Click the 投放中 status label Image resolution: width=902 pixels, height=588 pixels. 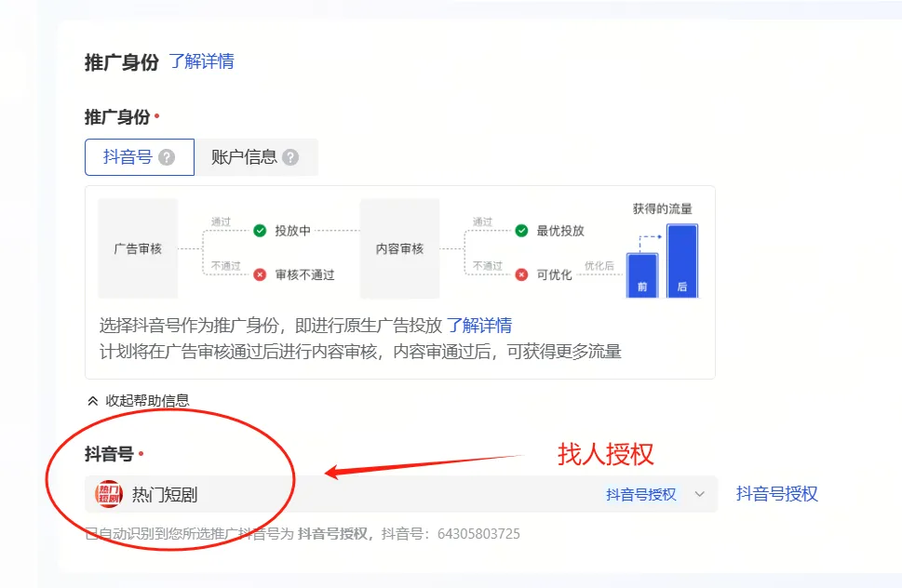click(293, 231)
